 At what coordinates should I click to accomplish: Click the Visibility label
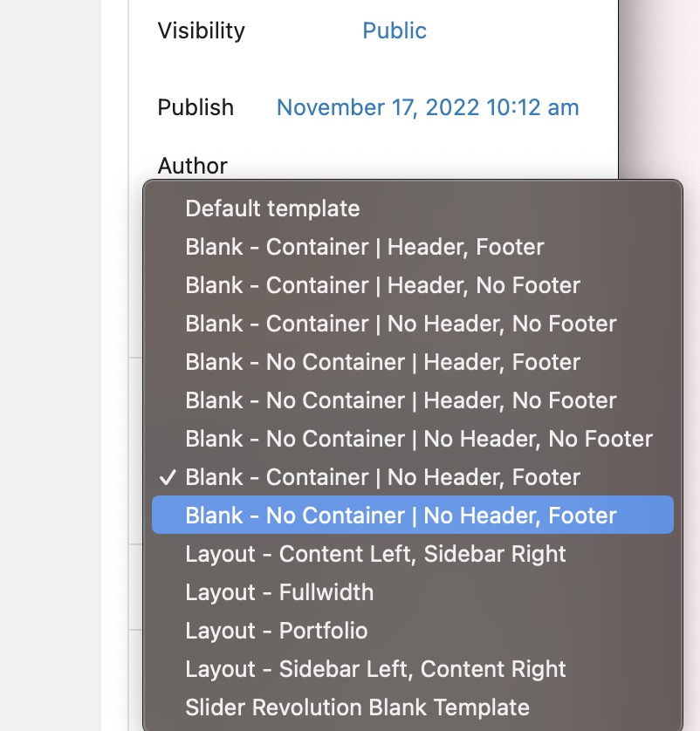tap(201, 31)
